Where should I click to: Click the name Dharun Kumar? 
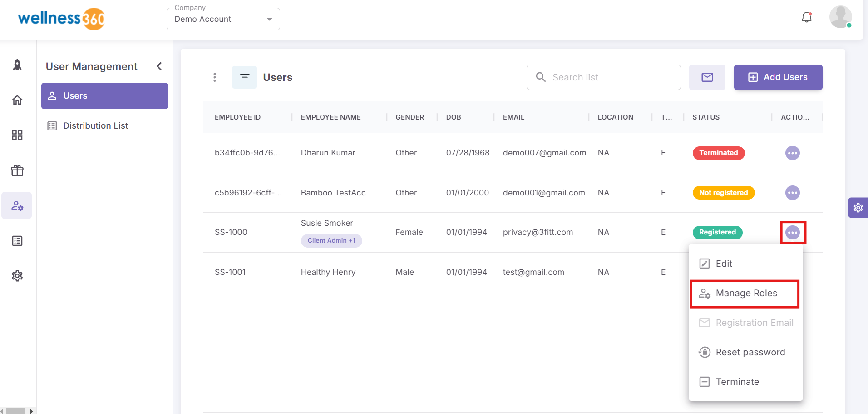tap(328, 153)
